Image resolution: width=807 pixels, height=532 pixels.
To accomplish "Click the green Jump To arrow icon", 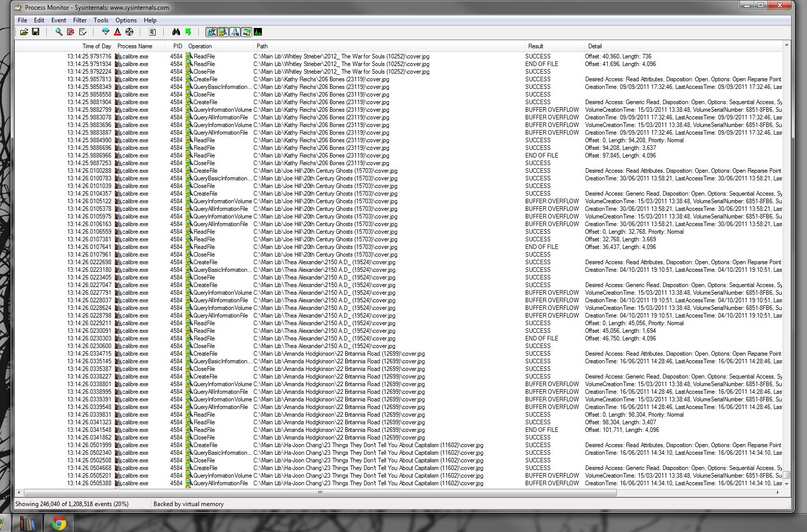I will tap(188, 32).
